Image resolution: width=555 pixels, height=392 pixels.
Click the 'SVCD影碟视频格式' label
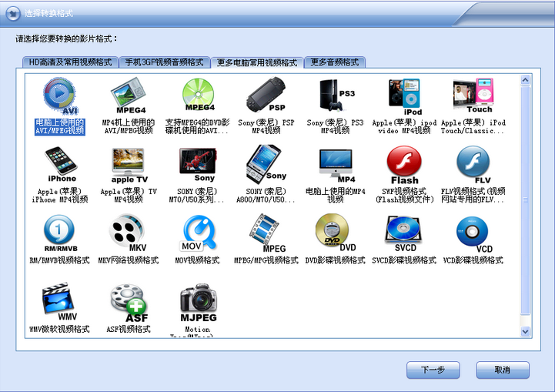point(404,260)
